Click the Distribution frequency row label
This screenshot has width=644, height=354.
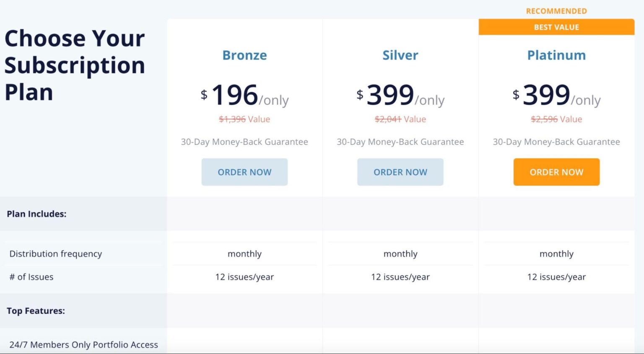point(56,254)
